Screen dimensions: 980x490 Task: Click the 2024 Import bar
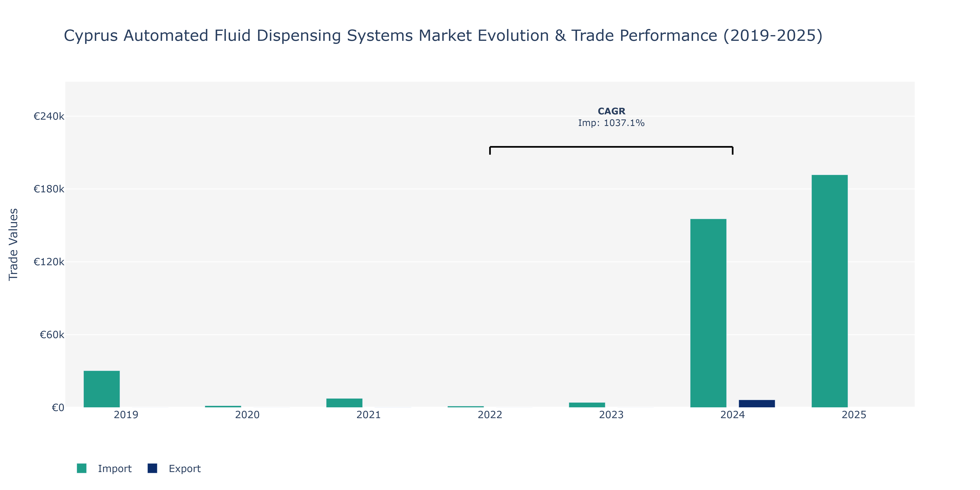pyautogui.click(x=708, y=313)
